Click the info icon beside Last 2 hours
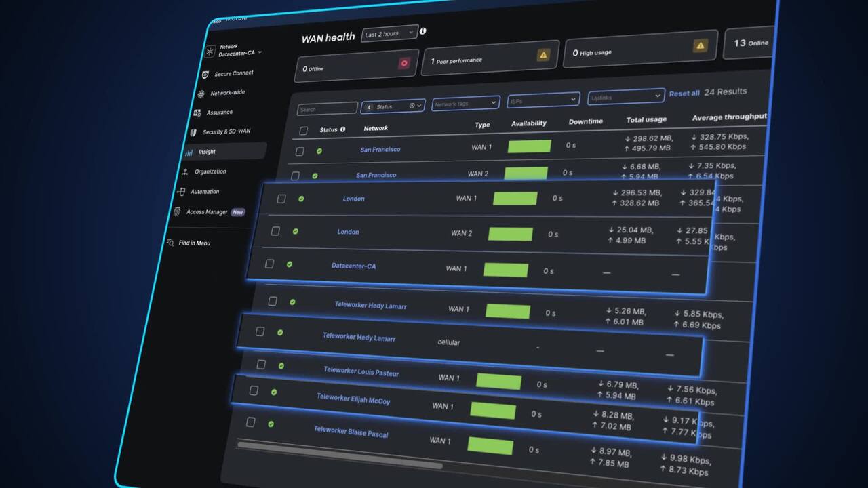868x488 pixels. (x=423, y=31)
